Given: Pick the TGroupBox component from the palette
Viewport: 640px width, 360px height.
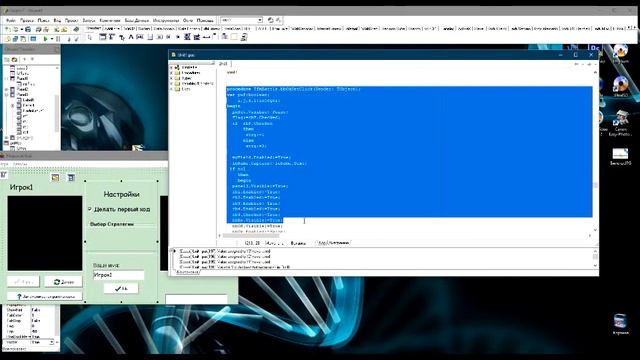Looking at the screenshot, I should coord(215,38).
